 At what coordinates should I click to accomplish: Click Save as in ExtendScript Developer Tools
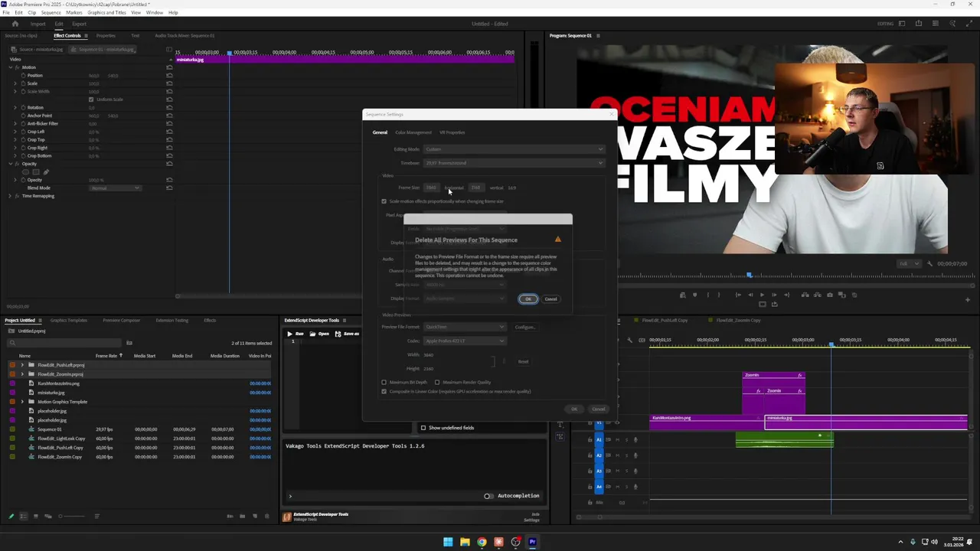[348, 334]
